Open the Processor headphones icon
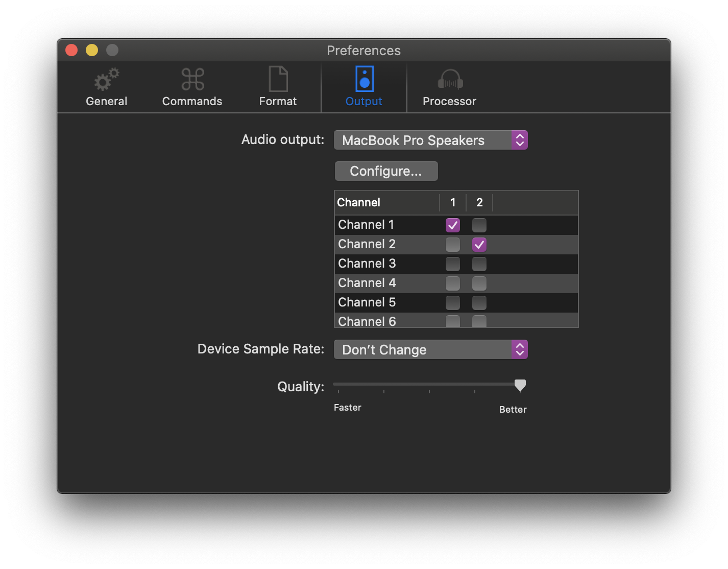The image size is (728, 569). (450, 80)
